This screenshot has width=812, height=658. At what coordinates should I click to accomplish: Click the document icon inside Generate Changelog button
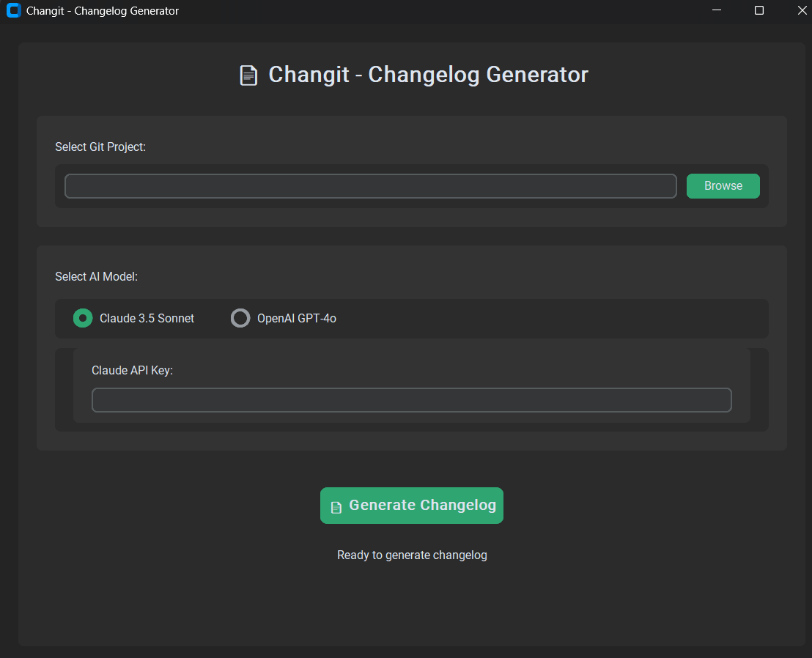point(336,505)
